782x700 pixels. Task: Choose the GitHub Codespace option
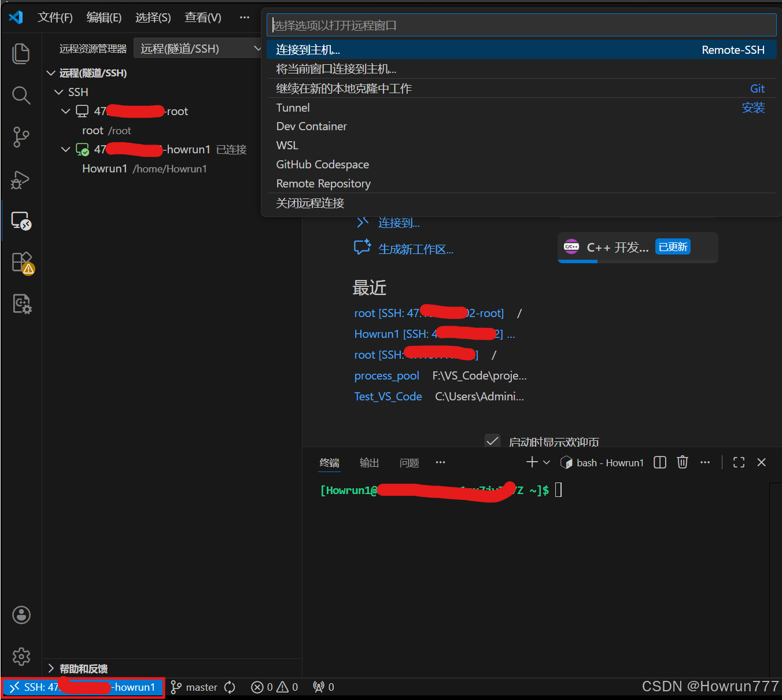521,164
